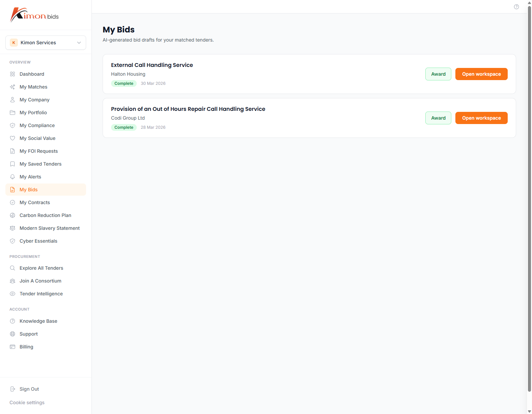Click the My Contracts check-circle icon
Screen dimensions: 532x414
tap(12, 202)
